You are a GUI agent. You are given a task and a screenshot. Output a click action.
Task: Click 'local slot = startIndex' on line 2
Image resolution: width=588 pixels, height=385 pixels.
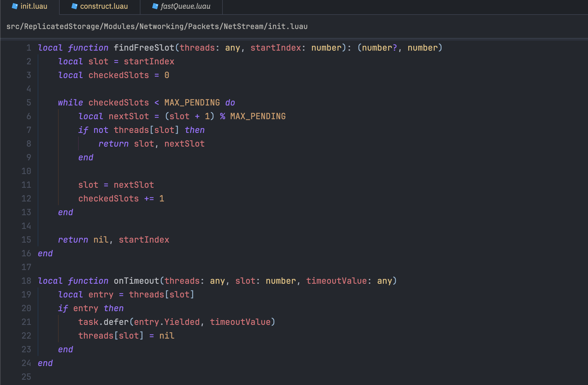click(116, 61)
